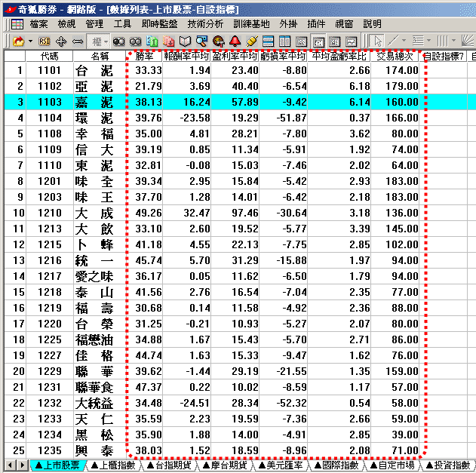Switch to the 摩台期貨 tab
Image resolution: width=476 pixels, height=473 pixels.
point(225,465)
